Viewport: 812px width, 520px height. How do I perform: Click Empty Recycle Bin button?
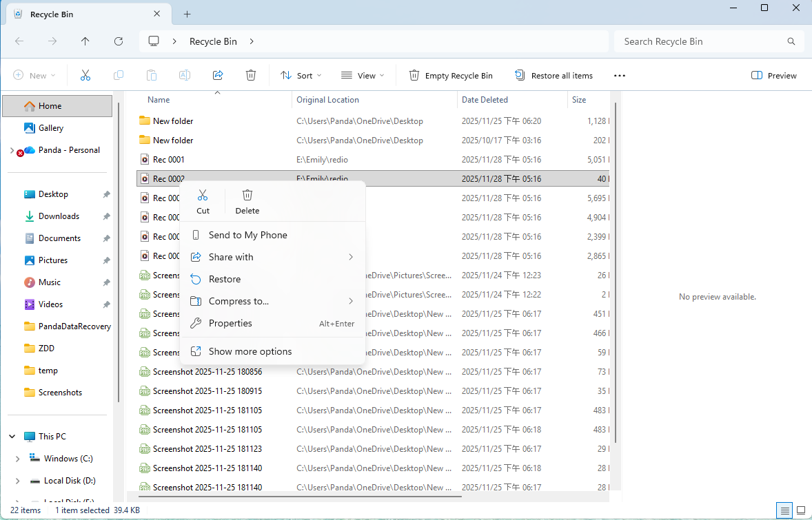(x=451, y=76)
